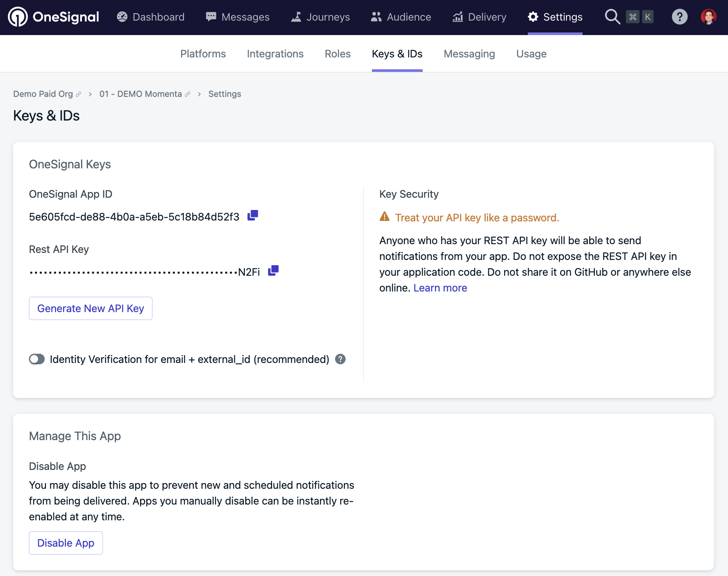Click the App ID value 5e605fcd-de88-4b0a-a5eb-5c18b84d52f3
This screenshot has width=728, height=576.
[x=134, y=217]
